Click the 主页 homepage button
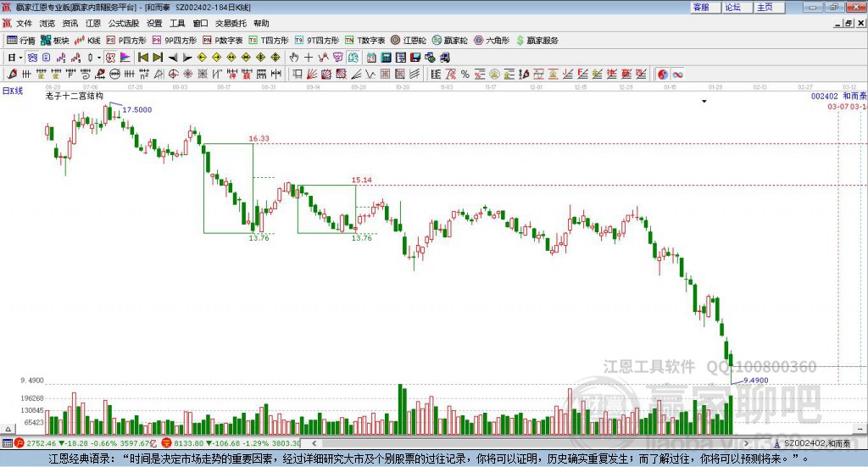The height and width of the screenshot is (467, 868). (770, 7)
